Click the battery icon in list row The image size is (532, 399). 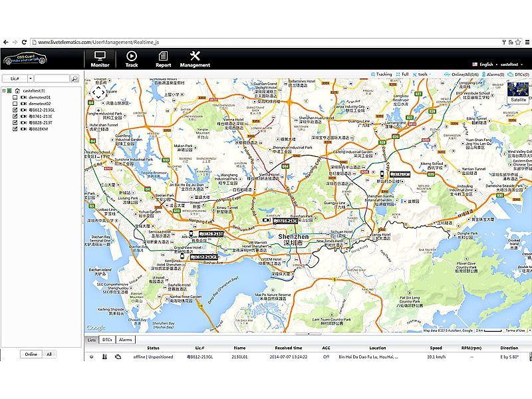click(x=104, y=357)
